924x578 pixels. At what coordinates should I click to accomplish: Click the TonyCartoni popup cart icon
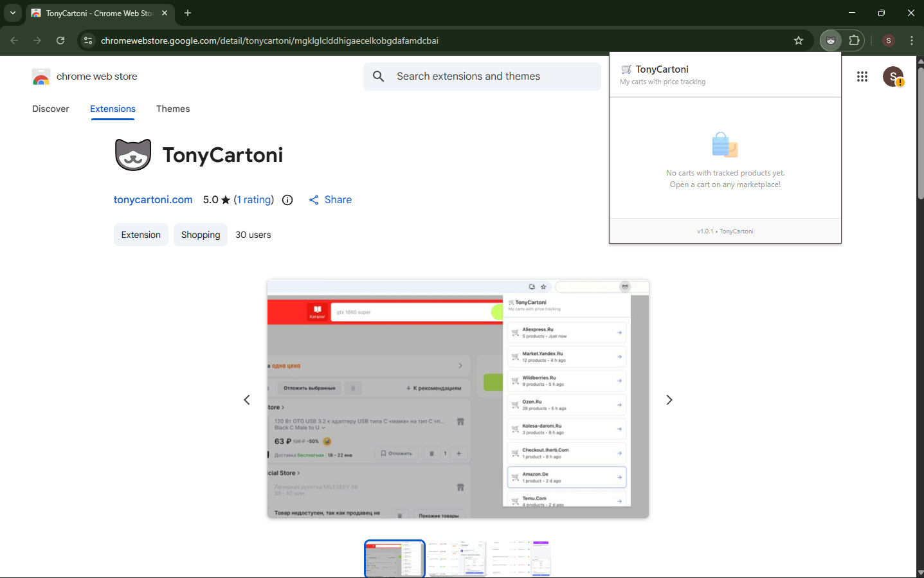click(626, 69)
